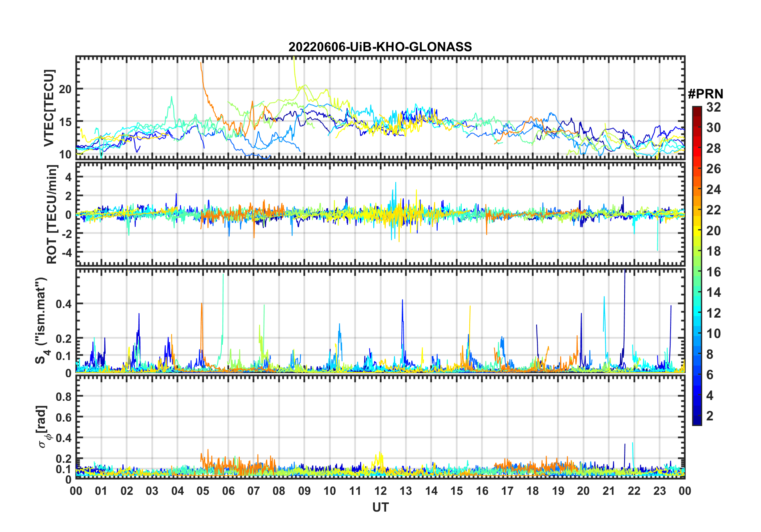
Task: Click the 0.8 tick on the sigma-phi axis
Action: [x=63, y=396]
